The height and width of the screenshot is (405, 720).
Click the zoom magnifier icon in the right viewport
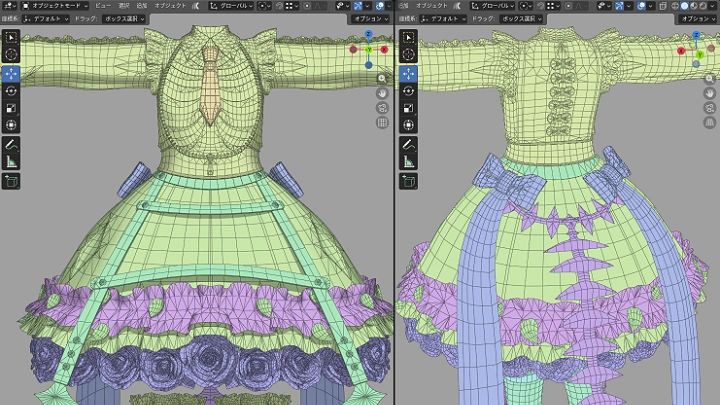(710, 79)
